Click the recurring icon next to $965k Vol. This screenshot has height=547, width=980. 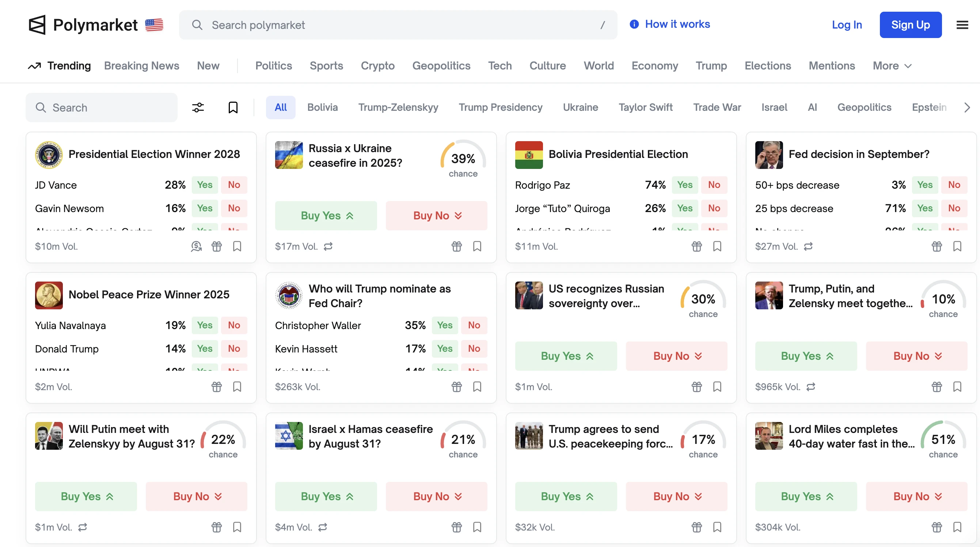[811, 387]
